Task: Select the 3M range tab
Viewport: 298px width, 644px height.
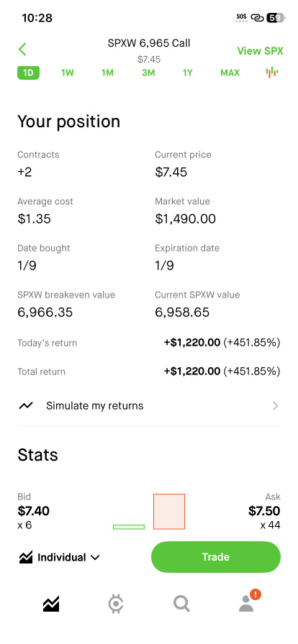Action: click(x=148, y=73)
